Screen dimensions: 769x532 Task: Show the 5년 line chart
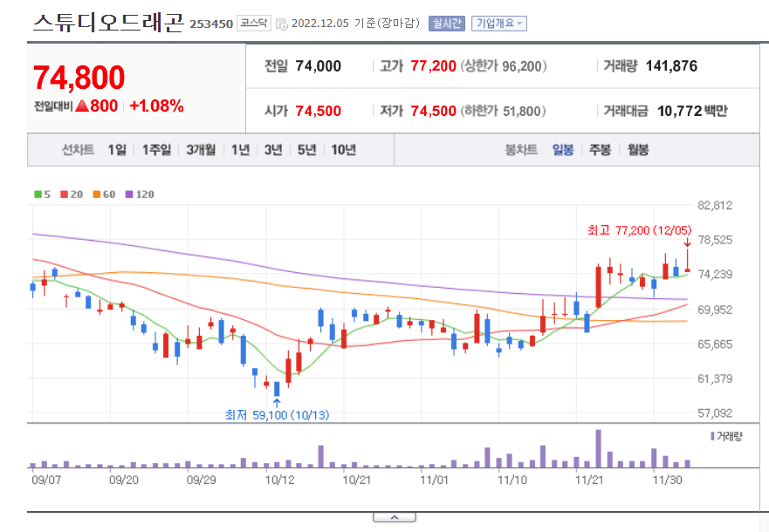(x=306, y=150)
